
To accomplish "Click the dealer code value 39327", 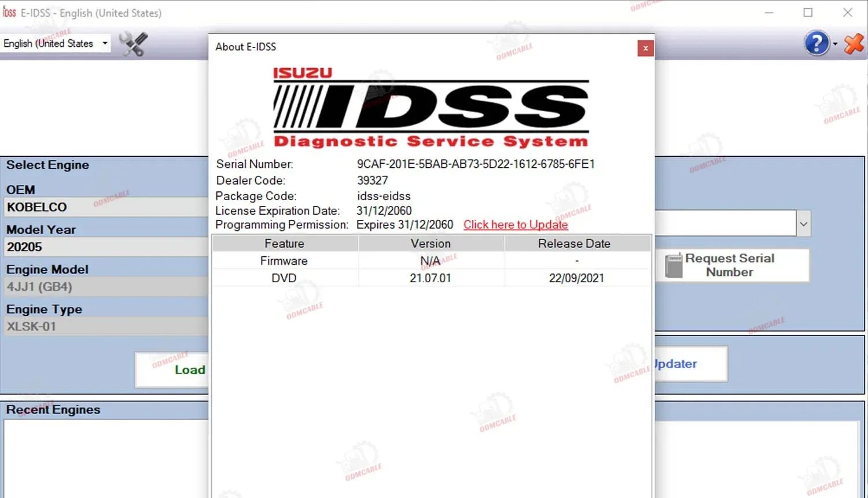I will pos(373,180).
